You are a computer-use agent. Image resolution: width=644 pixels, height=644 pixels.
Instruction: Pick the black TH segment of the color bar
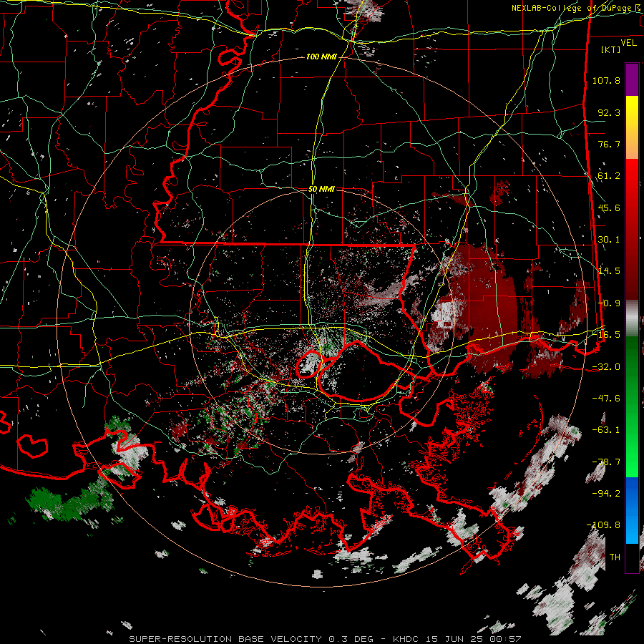pos(632,557)
